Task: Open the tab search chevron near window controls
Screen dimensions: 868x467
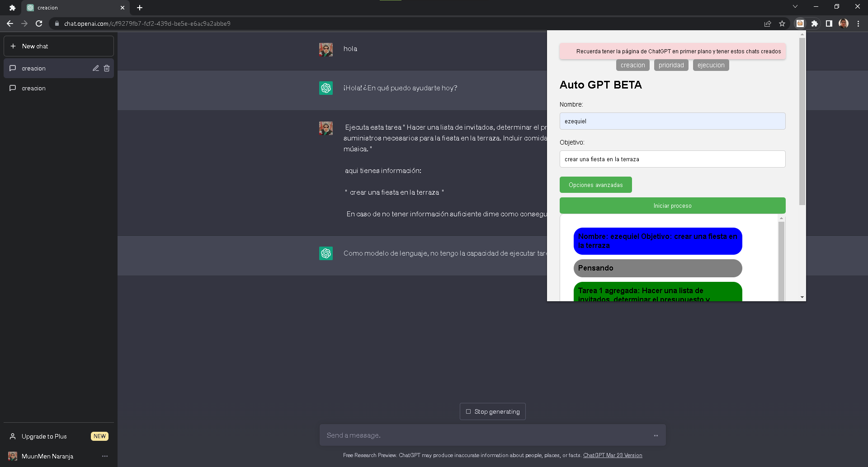Action: tap(795, 7)
